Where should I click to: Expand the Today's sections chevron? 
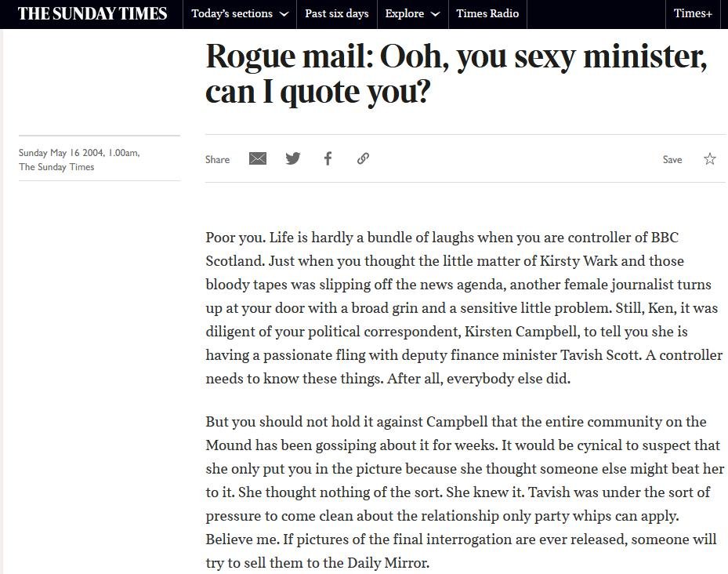(284, 14)
